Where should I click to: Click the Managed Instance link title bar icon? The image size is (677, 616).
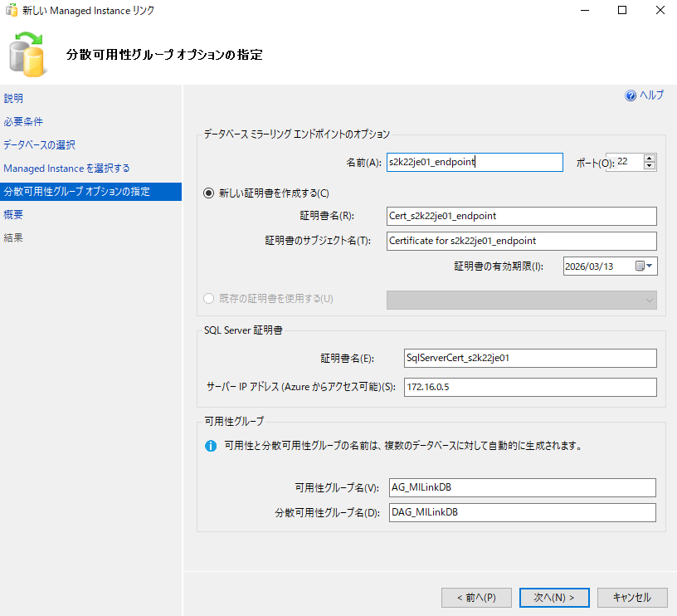pos(11,11)
